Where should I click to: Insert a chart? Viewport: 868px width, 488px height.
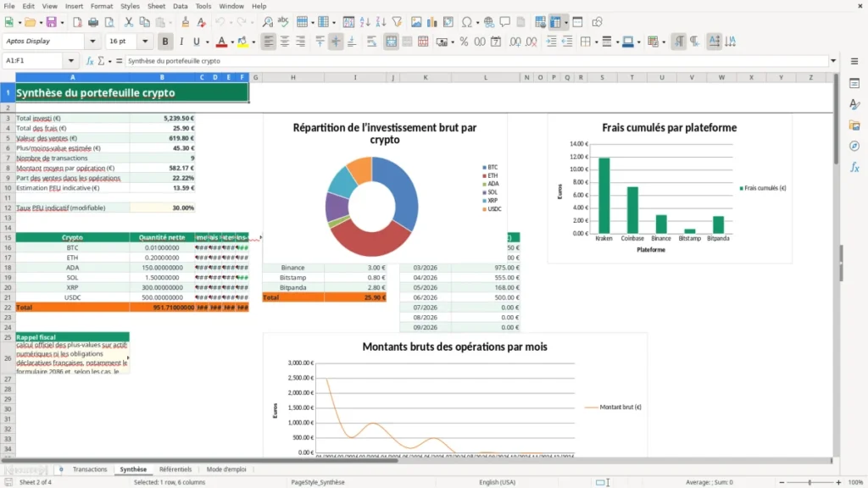tap(432, 22)
